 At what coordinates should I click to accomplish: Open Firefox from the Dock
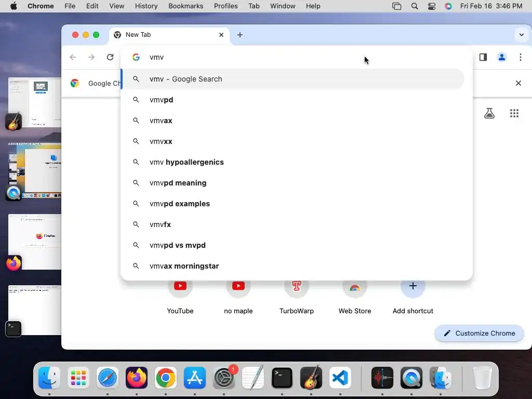(137, 378)
